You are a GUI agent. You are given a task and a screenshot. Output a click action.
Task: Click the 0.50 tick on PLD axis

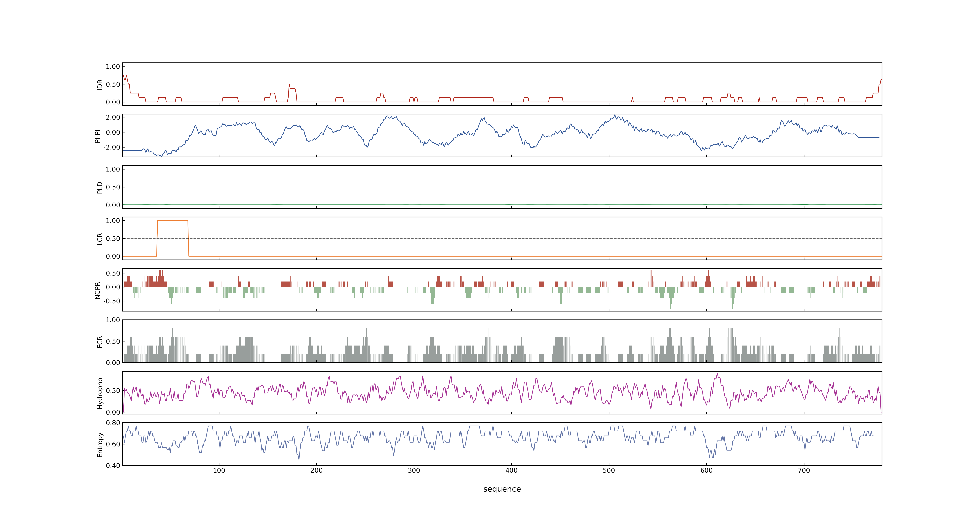[113, 187]
